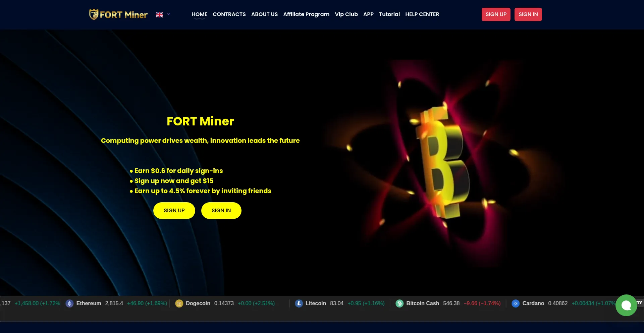Click the FORT Miner shield logo
Screen dimensions: 644x333
point(94,14)
